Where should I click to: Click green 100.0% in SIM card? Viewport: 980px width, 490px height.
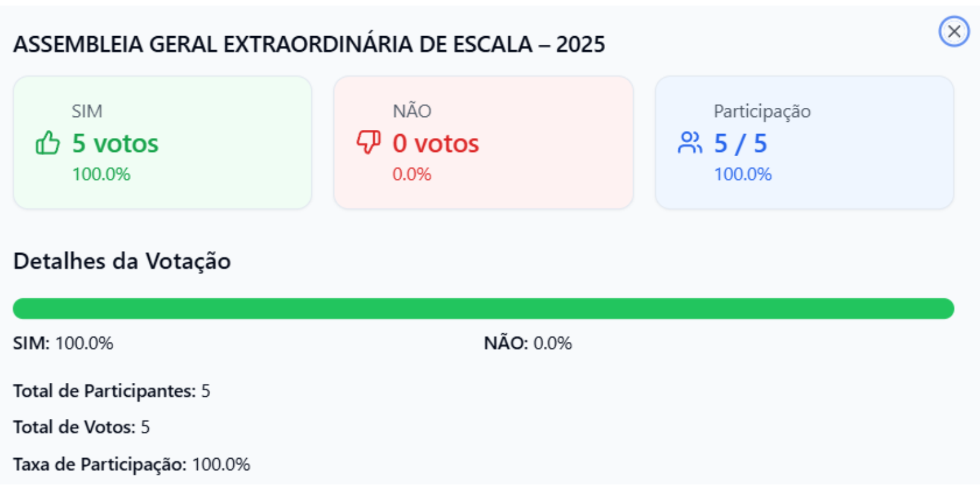pyautogui.click(x=101, y=175)
